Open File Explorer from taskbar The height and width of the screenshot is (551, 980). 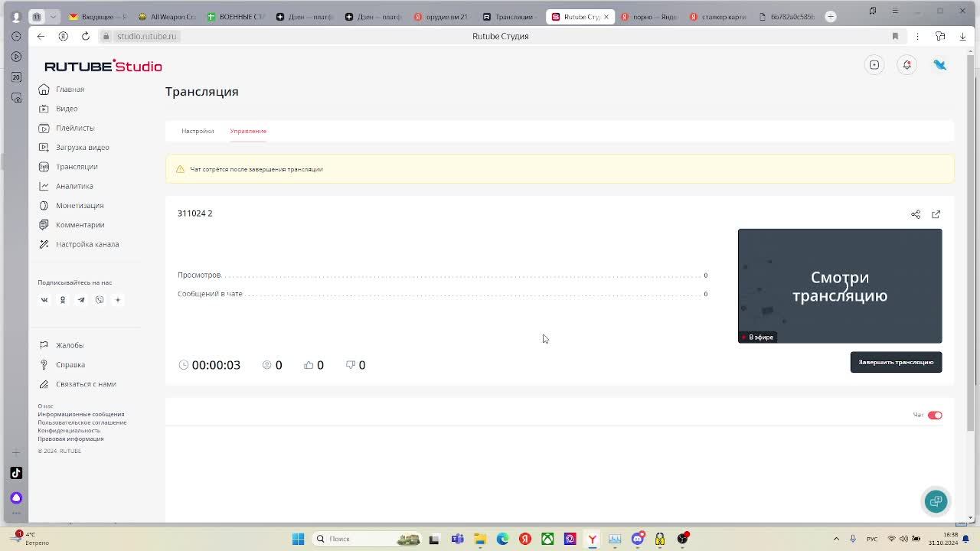(480, 539)
